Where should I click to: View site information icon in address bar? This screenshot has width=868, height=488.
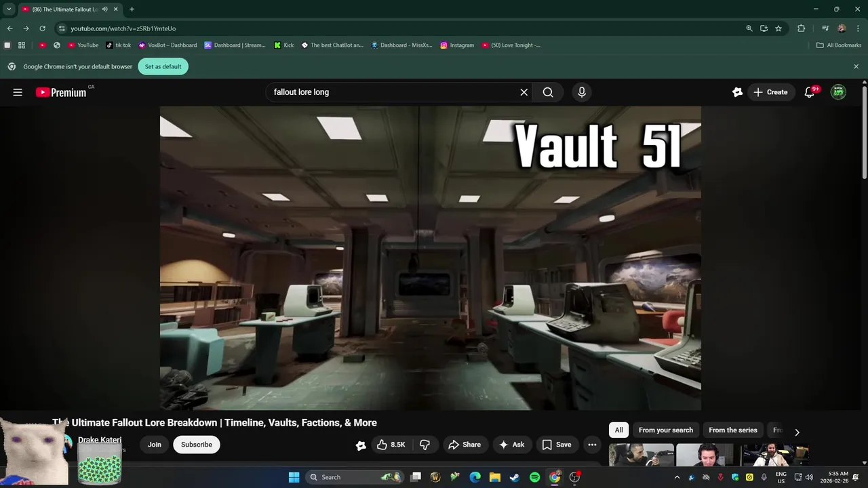(x=62, y=28)
